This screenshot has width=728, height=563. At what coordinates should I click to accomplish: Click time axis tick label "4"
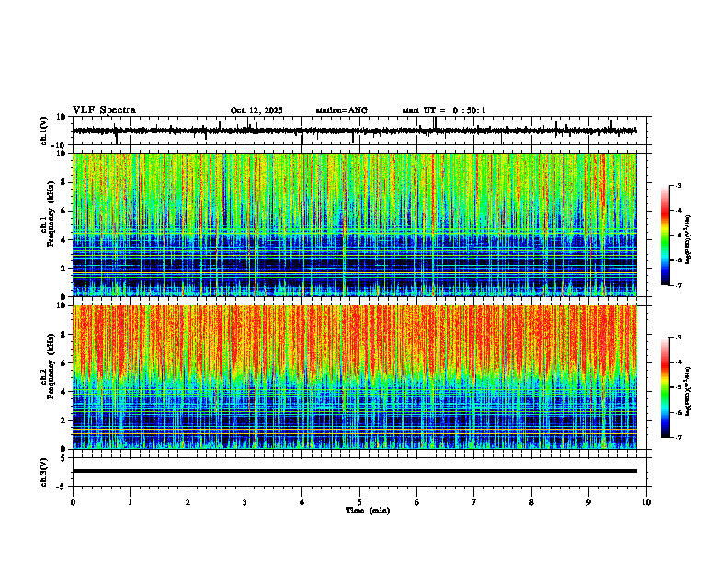(302, 502)
